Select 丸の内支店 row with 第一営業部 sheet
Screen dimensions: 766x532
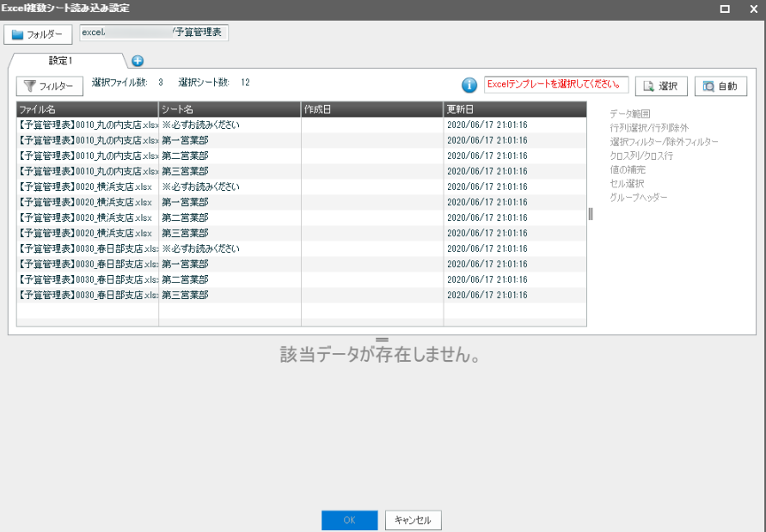302,141
